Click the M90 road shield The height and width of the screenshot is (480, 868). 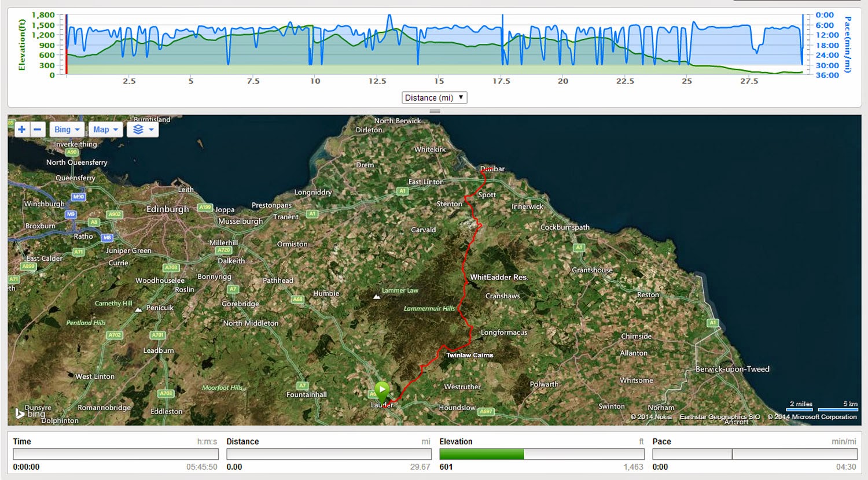point(78,197)
